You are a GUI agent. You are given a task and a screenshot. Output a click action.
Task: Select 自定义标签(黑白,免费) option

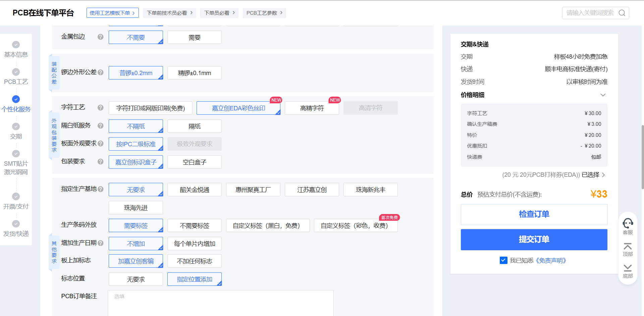click(268, 225)
